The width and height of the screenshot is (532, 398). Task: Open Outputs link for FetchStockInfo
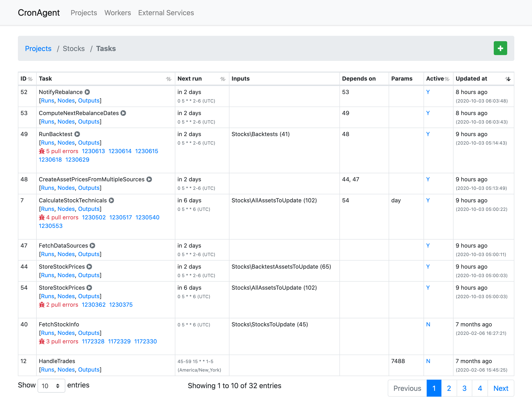point(89,333)
